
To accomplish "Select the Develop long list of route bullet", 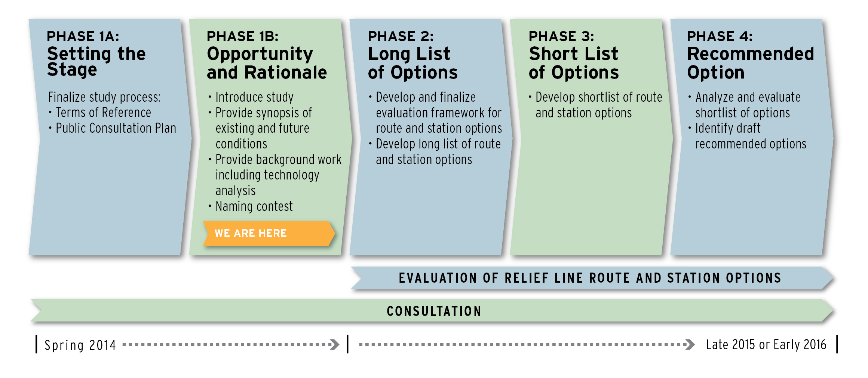I will [438, 152].
